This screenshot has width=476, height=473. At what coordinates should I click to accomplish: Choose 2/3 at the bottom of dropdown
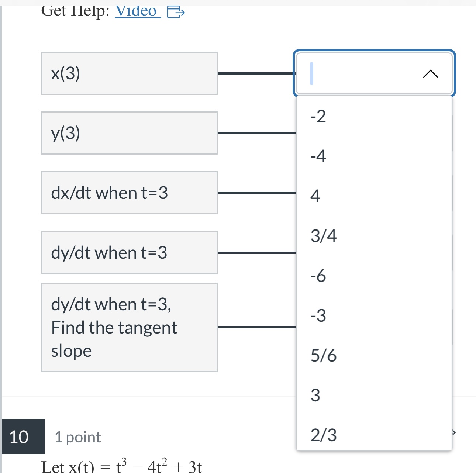[x=324, y=436]
